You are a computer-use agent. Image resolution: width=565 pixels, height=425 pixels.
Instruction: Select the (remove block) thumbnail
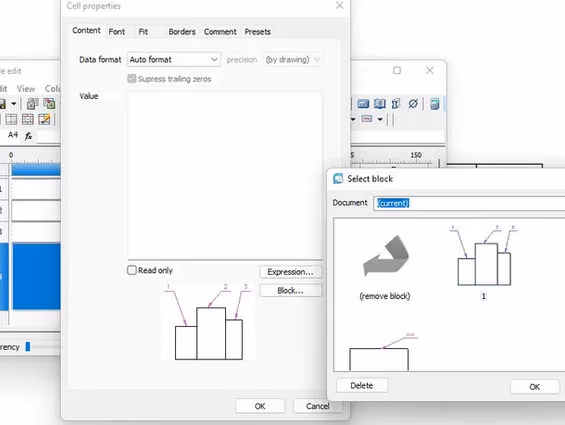[385, 267]
